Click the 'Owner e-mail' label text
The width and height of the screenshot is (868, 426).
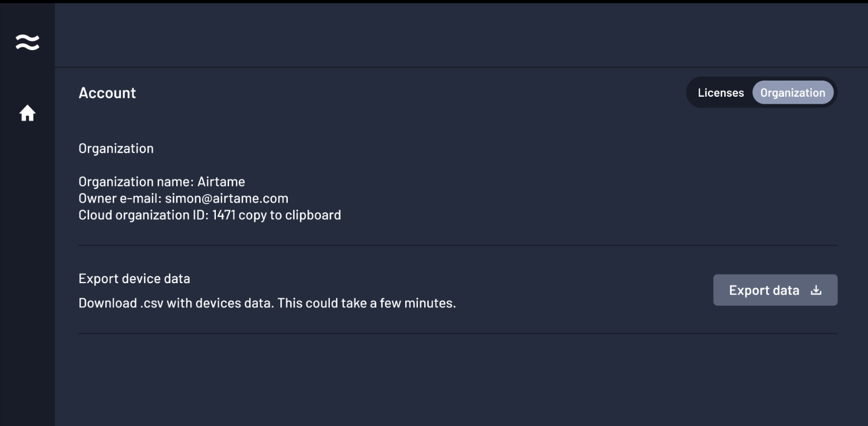[x=119, y=199]
